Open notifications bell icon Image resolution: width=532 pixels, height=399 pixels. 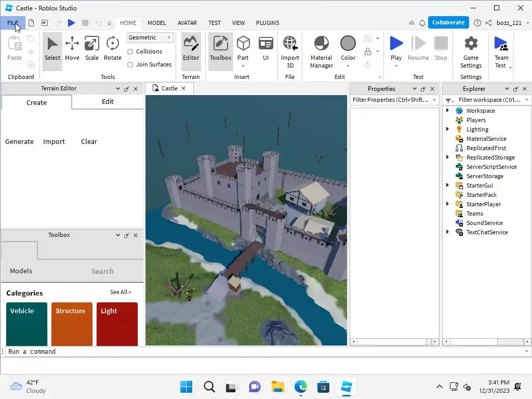[422, 23]
